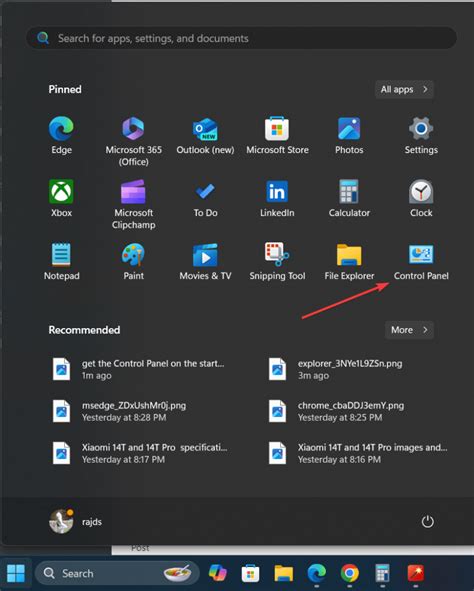
Task: Click the Windows Start button on taskbar
Action: point(16,573)
